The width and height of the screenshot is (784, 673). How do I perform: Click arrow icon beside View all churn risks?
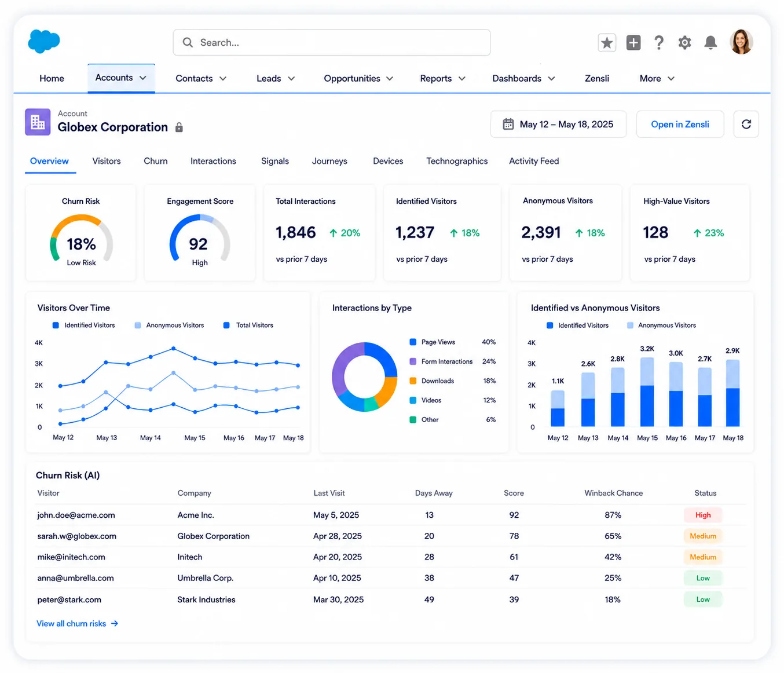(x=115, y=624)
